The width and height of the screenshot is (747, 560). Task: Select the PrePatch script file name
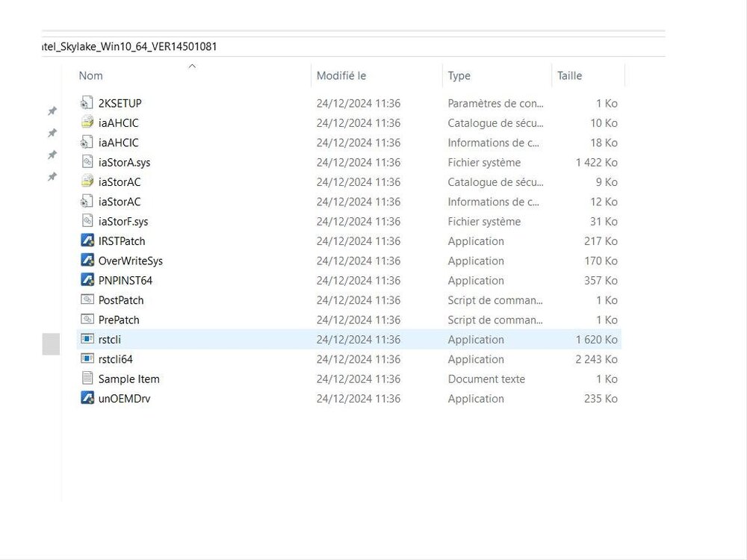(x=119, y=320)
